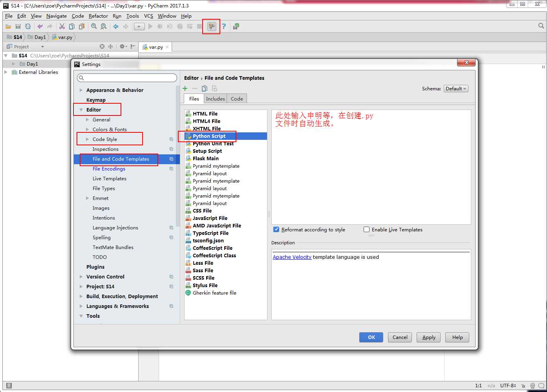Open the VCS menu
Viewport: 547px width, 392px height.
tap(148, 16)
